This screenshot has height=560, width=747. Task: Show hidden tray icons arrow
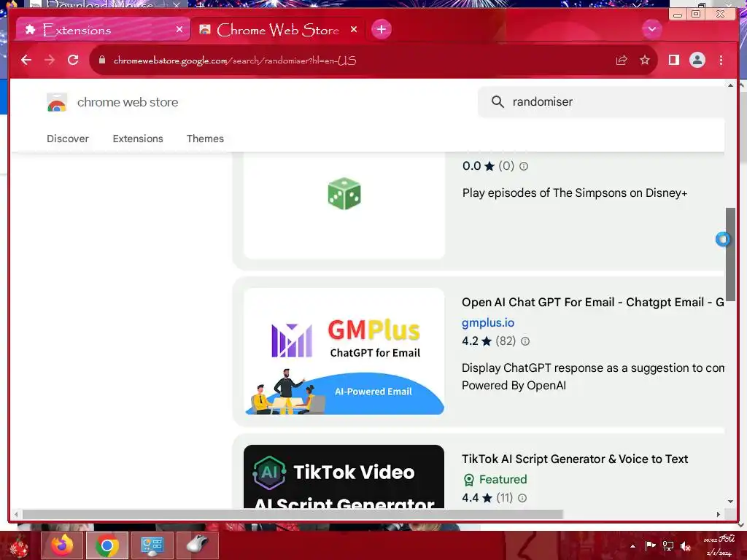pyautogui.click(x=632, y=546)
